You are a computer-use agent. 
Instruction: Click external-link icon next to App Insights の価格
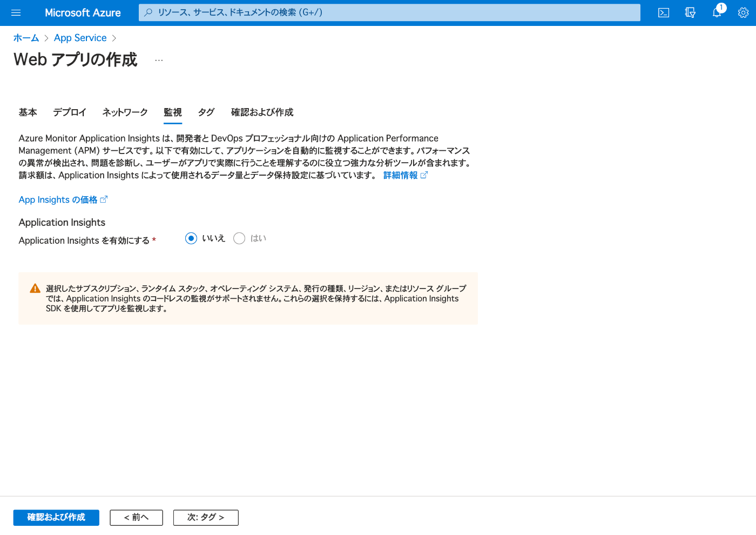pos(104,199)
